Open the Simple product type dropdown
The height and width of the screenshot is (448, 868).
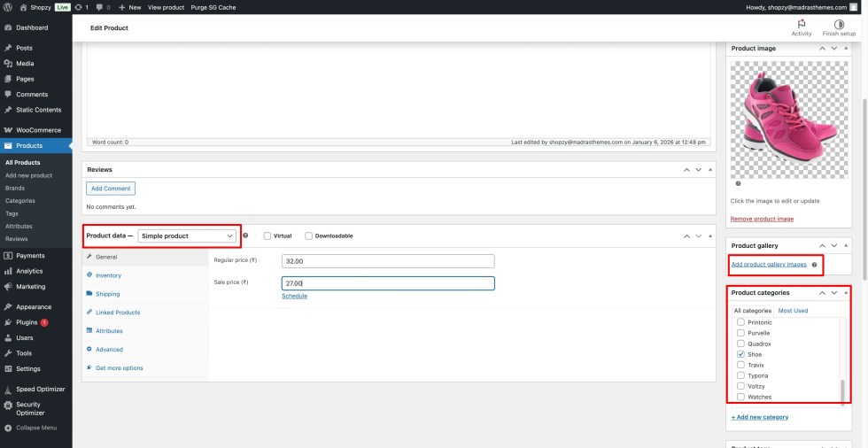pos(187,236)
